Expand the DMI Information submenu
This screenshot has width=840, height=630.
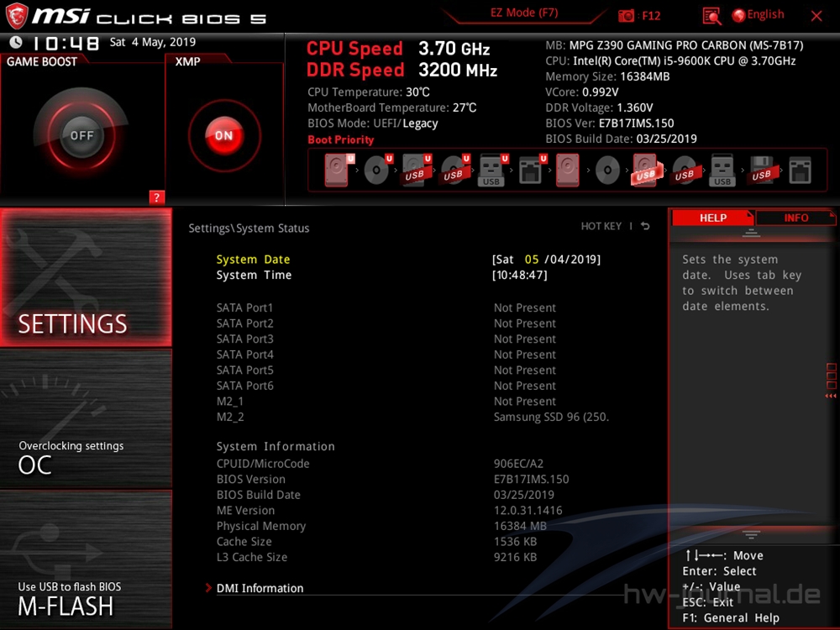point(260,588)
